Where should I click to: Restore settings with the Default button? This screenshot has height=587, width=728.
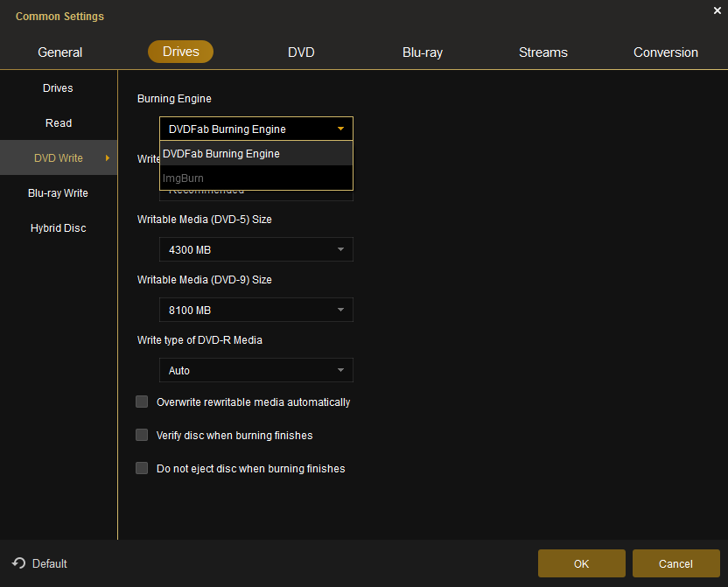[40, 563]
